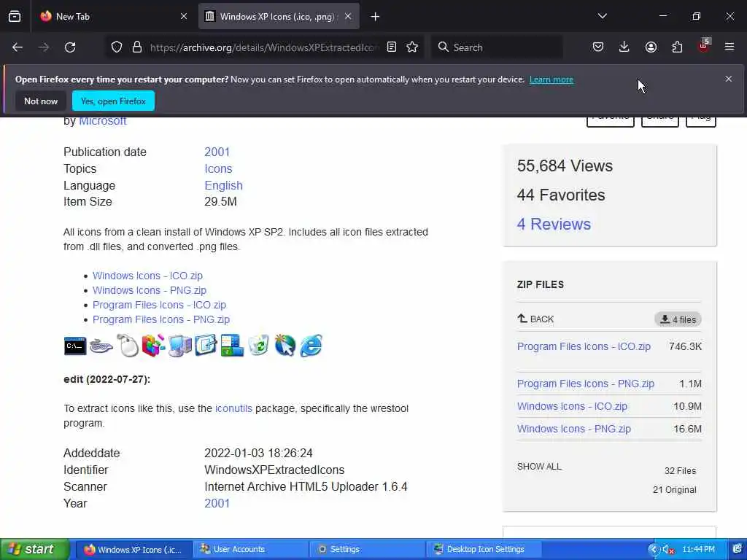Click BACK in ZIP FILES panel
The image size is (747, 560).
click(535, 319)
